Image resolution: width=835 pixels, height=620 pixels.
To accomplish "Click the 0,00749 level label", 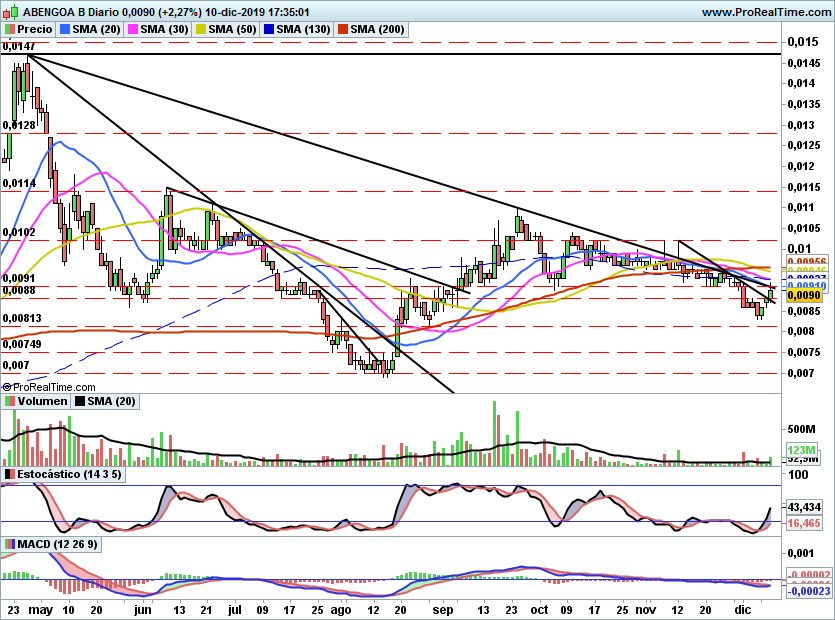I will (x=22, y=344).
